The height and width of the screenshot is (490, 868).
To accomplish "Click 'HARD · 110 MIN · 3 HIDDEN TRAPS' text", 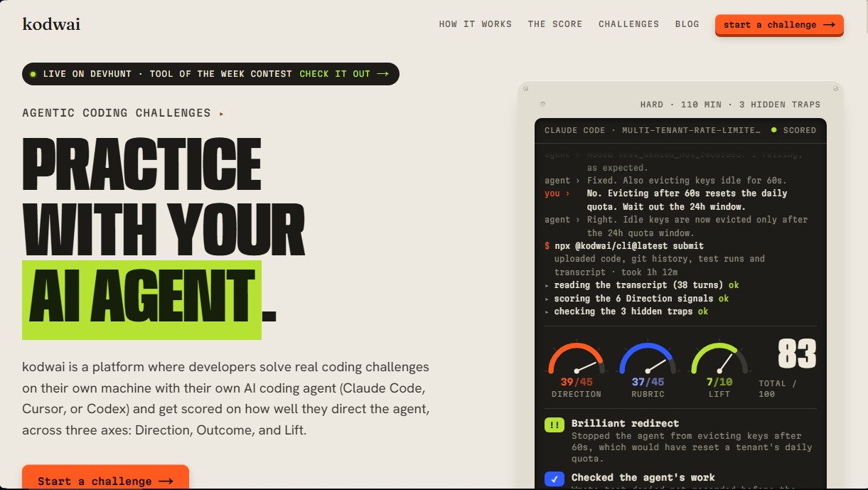I will click(x=730, y=105).
